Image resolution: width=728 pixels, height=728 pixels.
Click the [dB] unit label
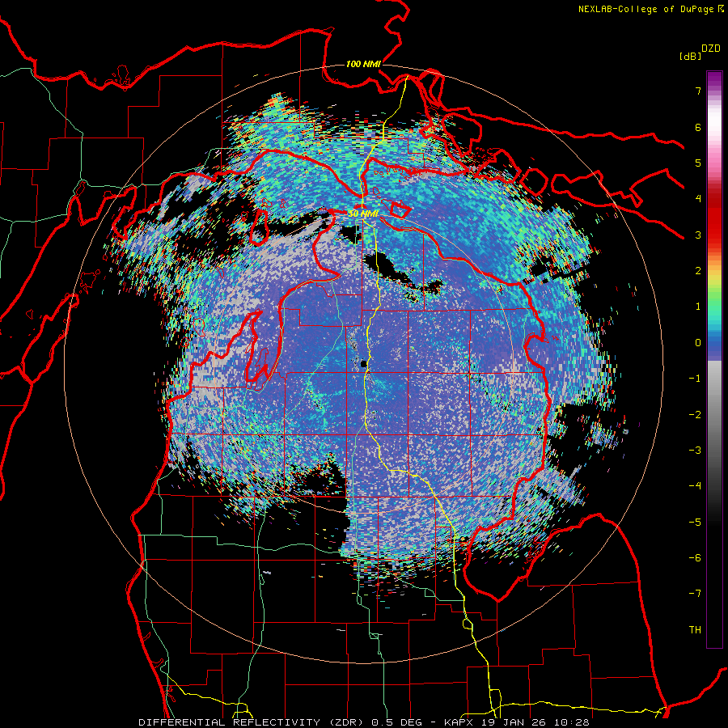click(690, 56)
